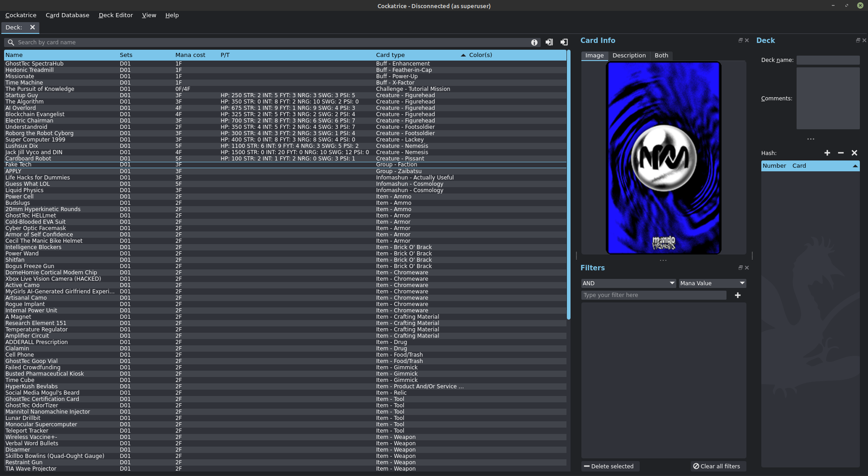The image size is (868, 476).
Task: Switch to the Description tab
Action: pyautogui.click(x=629, y=56)
